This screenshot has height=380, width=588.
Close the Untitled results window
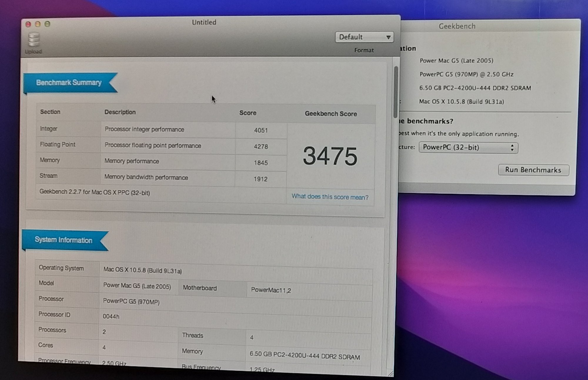click(28, 24)
